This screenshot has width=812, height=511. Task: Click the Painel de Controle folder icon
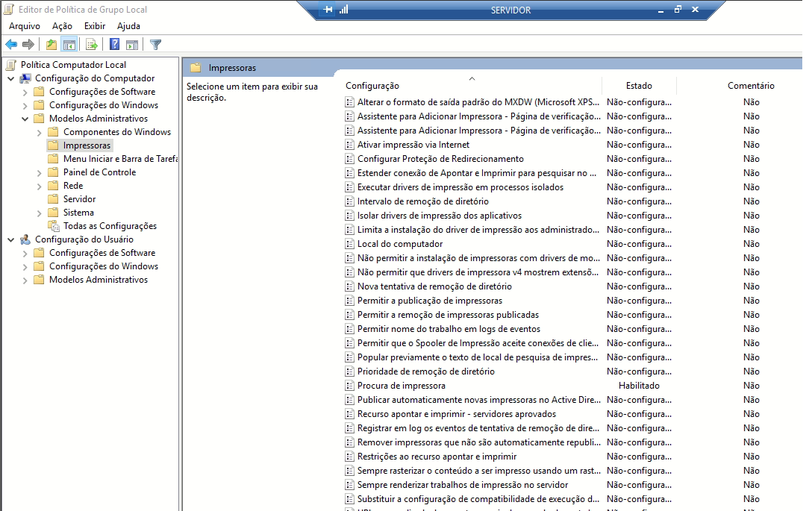click(x=53, y=172)
